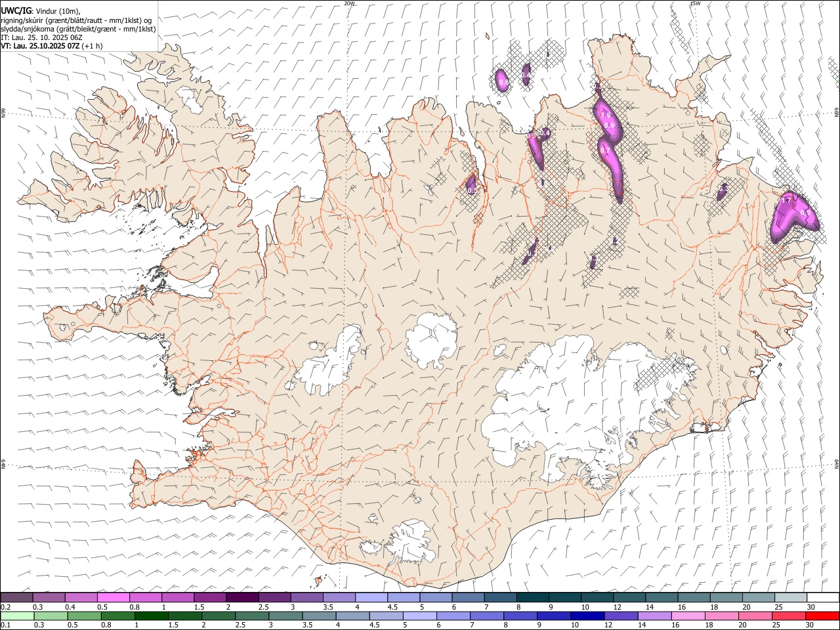The height and width of the screenshot is (630, 840).
Task: Pick the darkest green swatch at 1 in lower legend
Action: click(152, 616)
